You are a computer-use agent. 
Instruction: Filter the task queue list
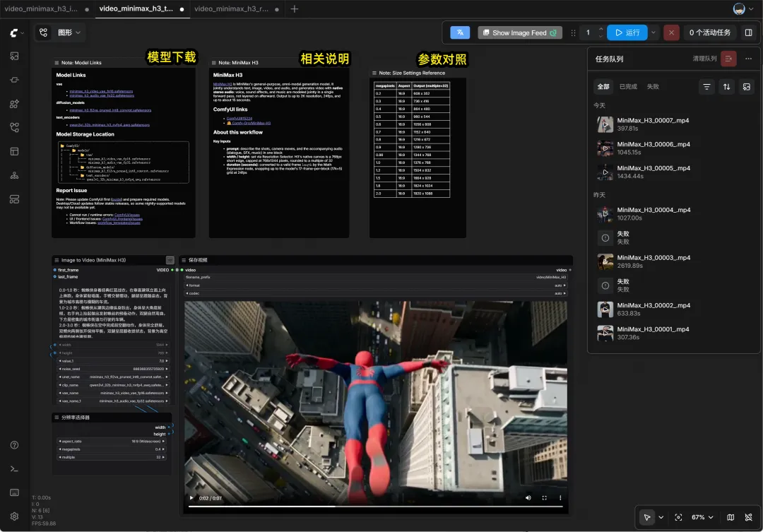[706, 87]
